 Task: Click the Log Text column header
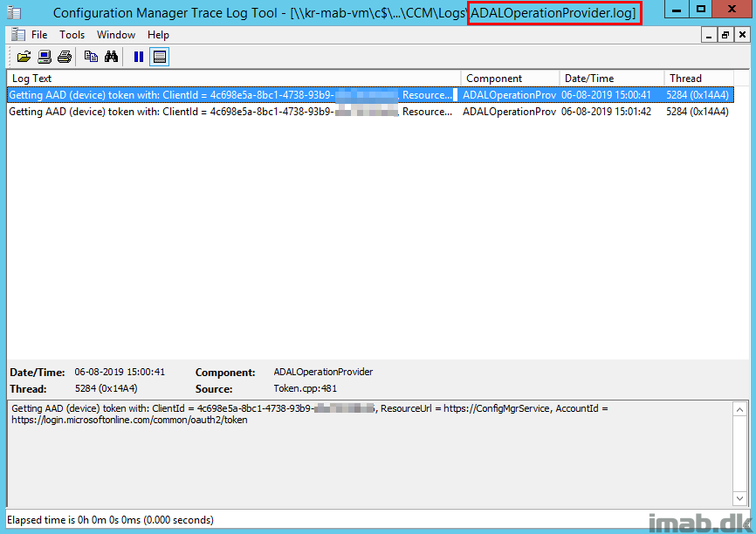click(234, 78)
